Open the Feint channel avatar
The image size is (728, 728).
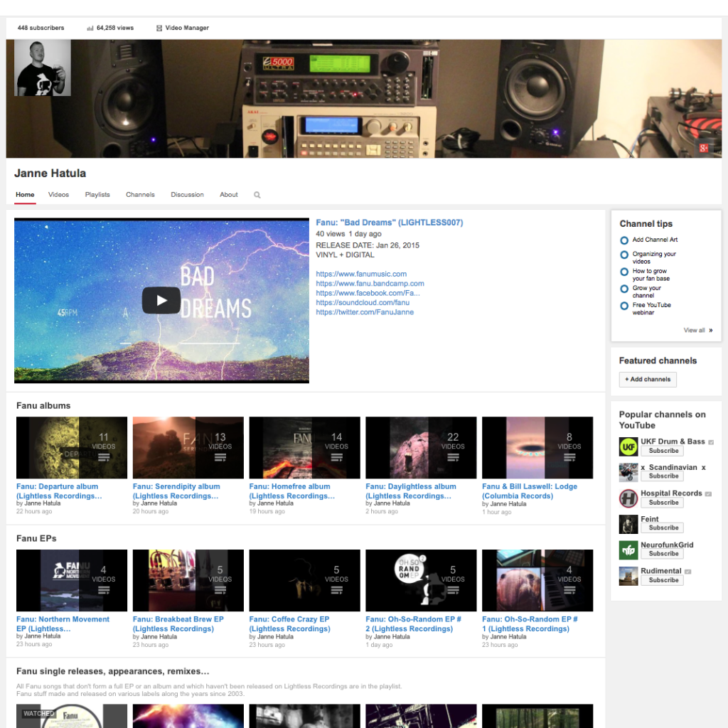click(628, 524)
